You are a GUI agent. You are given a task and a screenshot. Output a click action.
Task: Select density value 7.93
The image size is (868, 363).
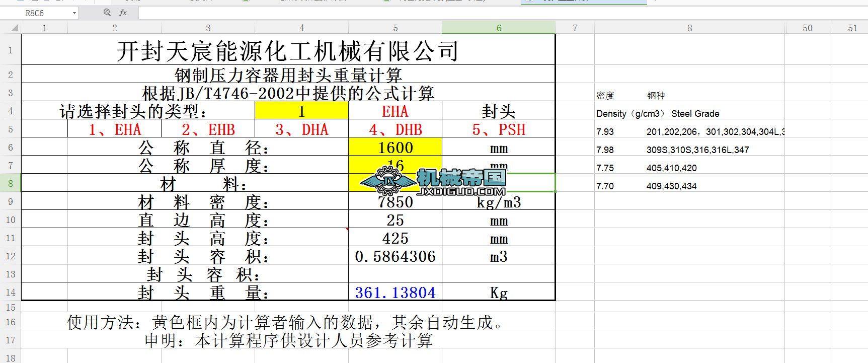pyautogui.click(x=605, y=131)
